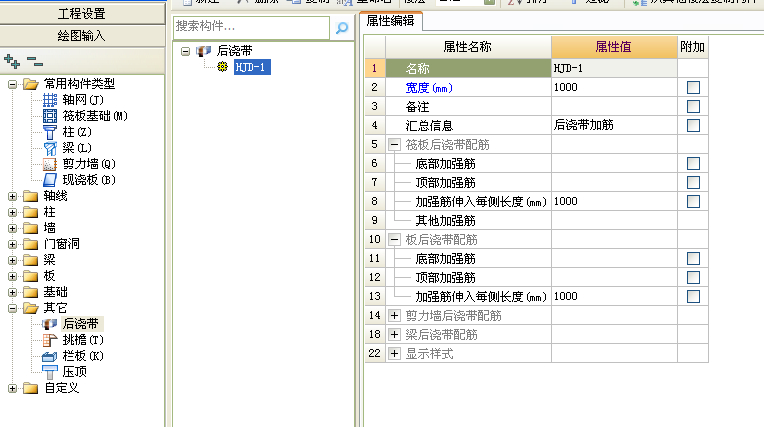The height and width of the screenshot is (427, 764).
Task: Toggle 附加 checkbox for 宽度(mm)
Action: [x=693, y=87]
